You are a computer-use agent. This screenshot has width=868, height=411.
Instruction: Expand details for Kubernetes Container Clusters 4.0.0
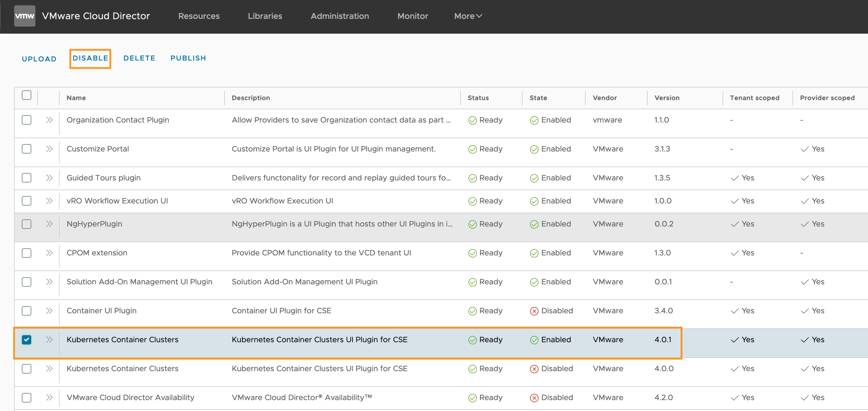pyautogui.click(x=49, y=369)
